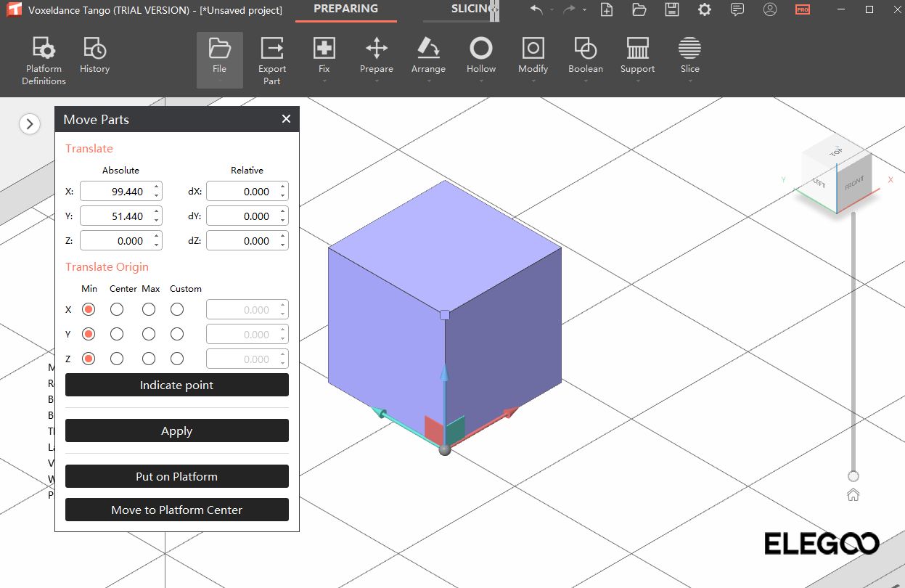The width and height of the screenshot is (905, 588).
Task: Select Center origin for X
Action: click(116, 309)
